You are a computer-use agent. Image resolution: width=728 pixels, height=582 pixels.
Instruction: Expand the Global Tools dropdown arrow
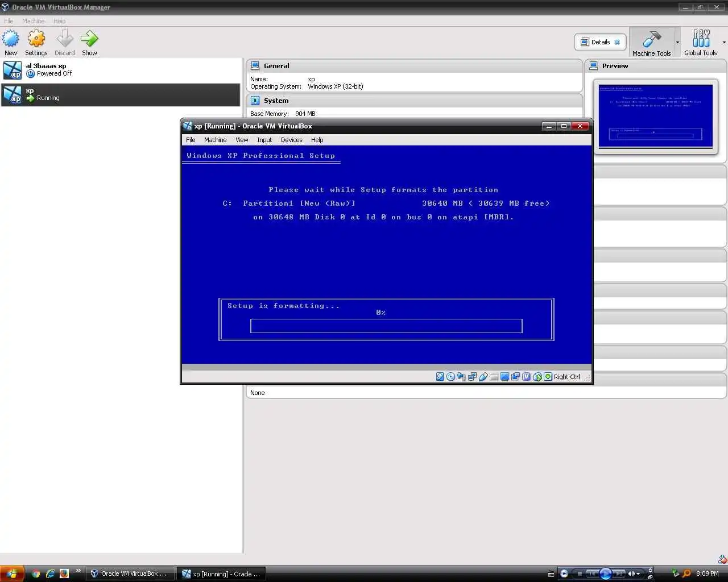coord(724,42)
